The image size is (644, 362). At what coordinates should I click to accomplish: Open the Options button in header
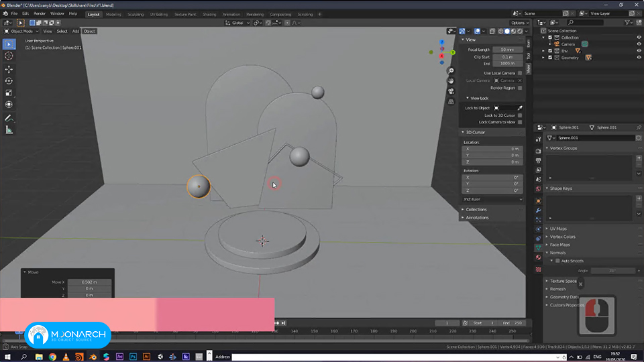[x=519, y=23]
